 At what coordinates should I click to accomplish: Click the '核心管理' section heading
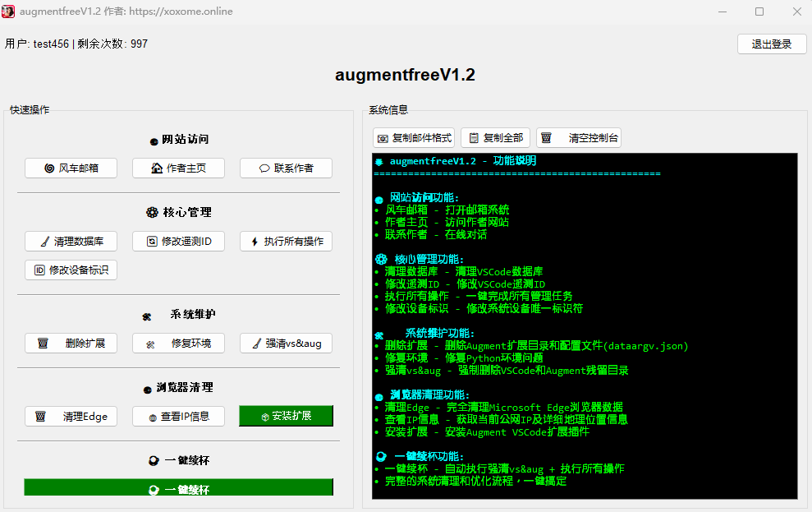pyautogui.click(x=187, y=213)
